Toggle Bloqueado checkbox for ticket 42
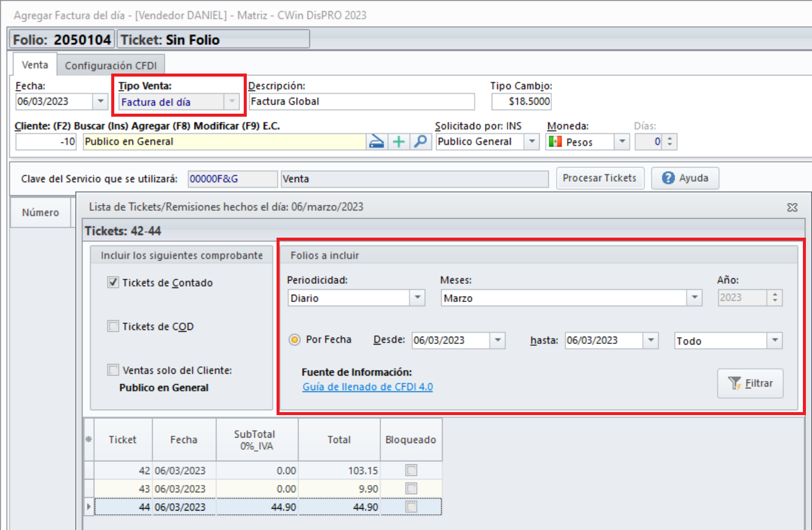Screen dimensions: 812x530 411,470
